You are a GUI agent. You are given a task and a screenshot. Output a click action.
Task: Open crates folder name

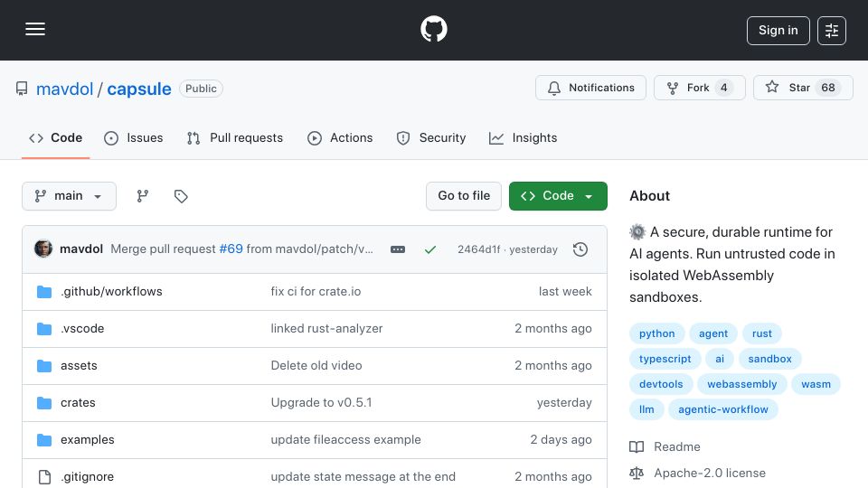(78, 403)
